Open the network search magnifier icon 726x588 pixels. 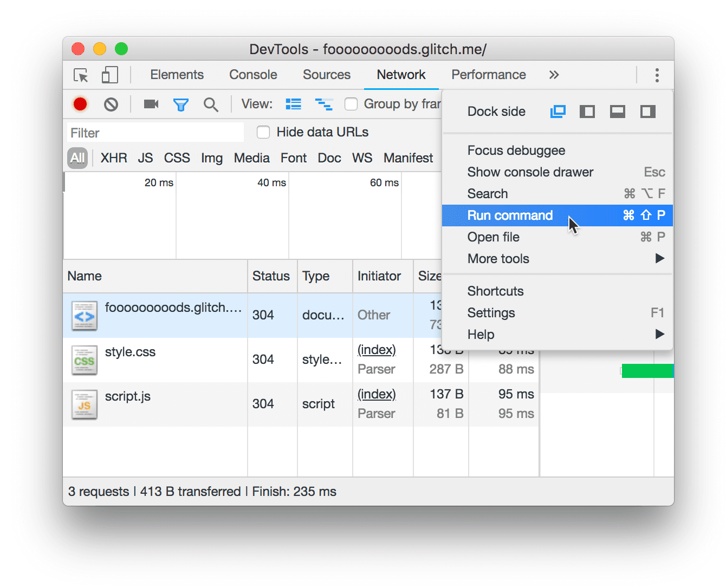point(211,104)
